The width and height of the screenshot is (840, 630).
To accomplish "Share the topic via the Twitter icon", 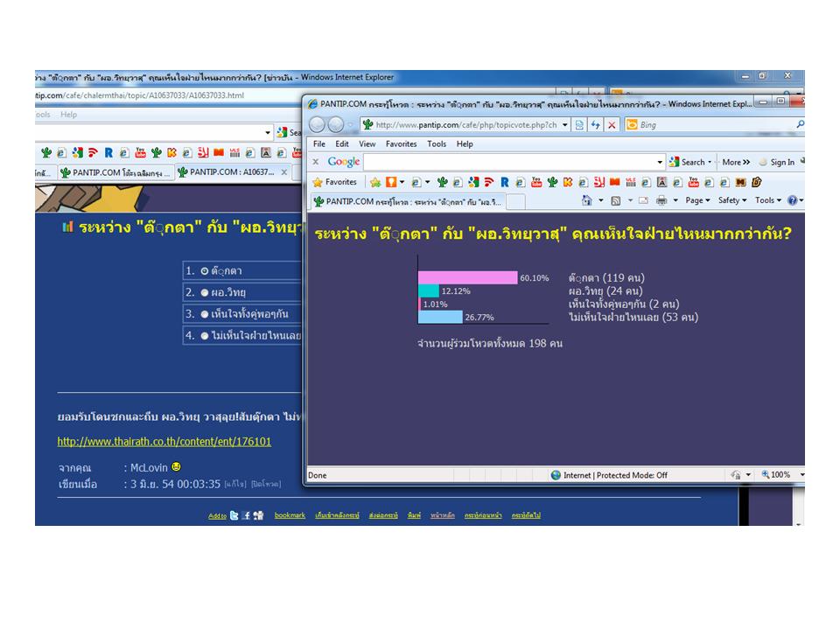I will [234, 515].
